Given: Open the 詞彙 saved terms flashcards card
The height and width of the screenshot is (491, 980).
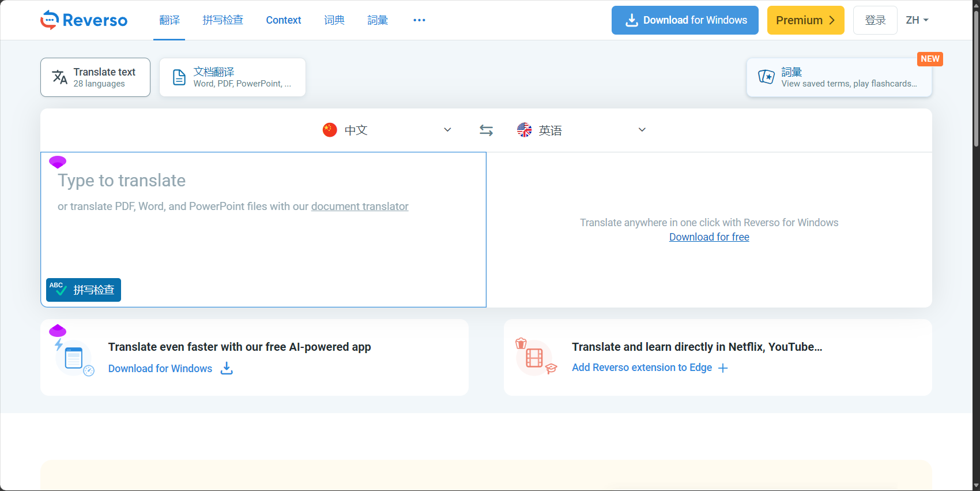Looking at the screenshot, I should pyautogui.click(x=839, y=77).
